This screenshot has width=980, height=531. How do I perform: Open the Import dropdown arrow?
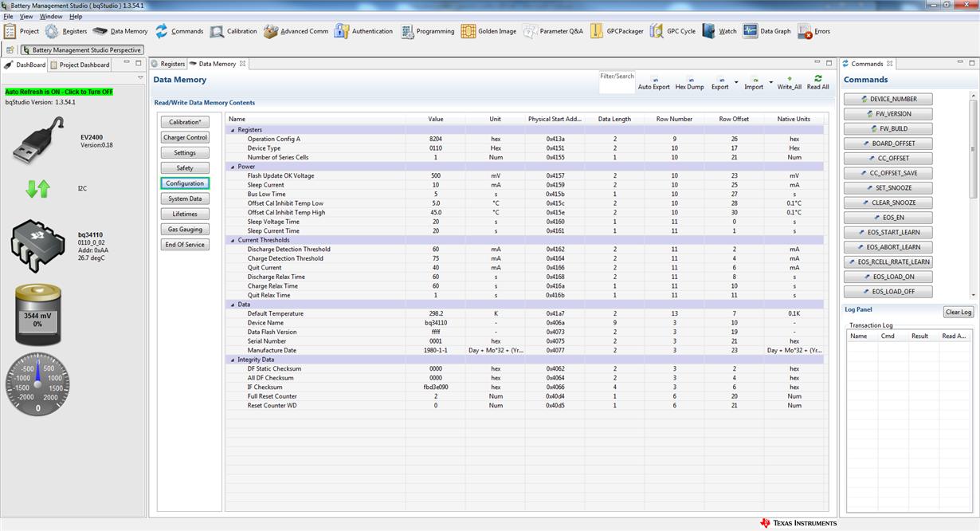[x=770, y=81]
